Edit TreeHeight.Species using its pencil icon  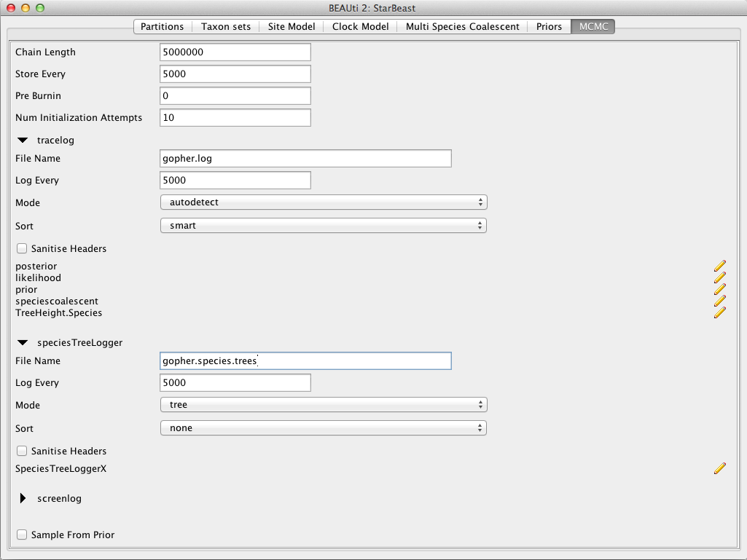[719, 312]
